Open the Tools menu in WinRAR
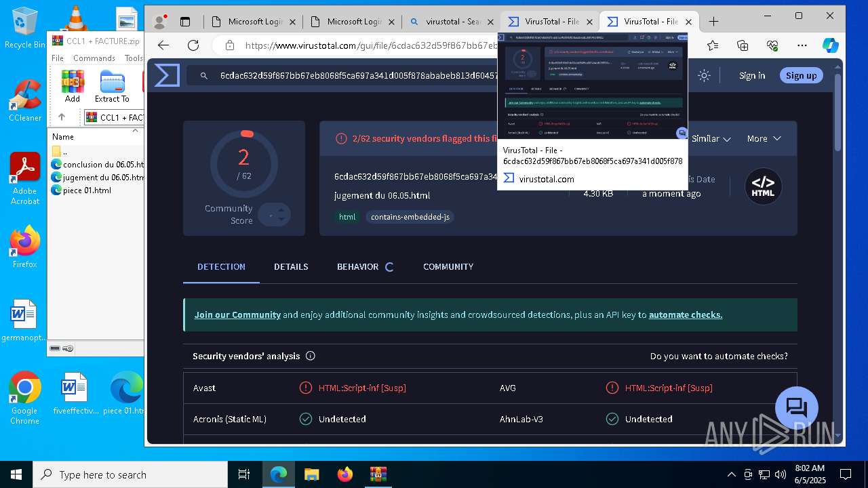The height and width of the screenshot is (488, 868). tap(134, 58)
